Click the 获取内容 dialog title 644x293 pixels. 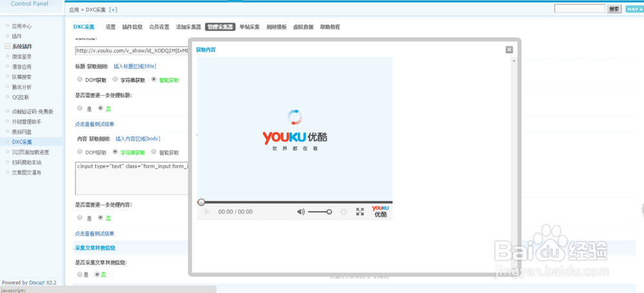tap(206, 50)
